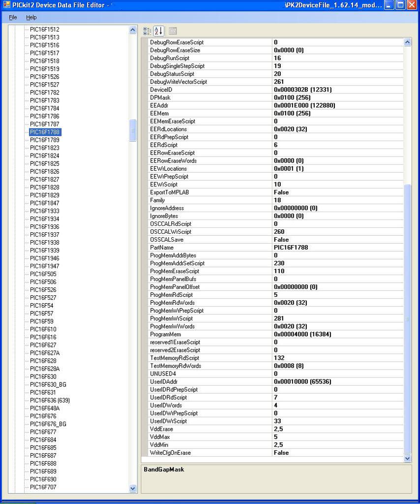Select the EERdScript property row
420x504 pixels.
275,145
